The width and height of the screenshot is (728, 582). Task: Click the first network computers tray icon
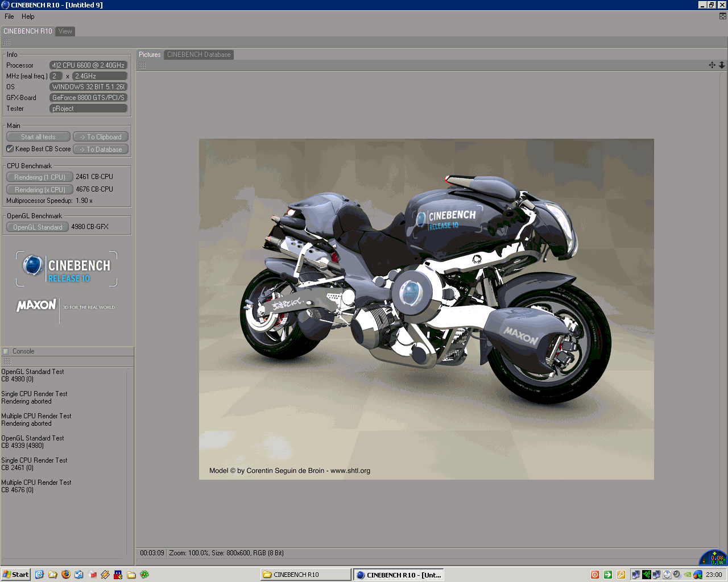pyautogui.click(x=636, y=575)
